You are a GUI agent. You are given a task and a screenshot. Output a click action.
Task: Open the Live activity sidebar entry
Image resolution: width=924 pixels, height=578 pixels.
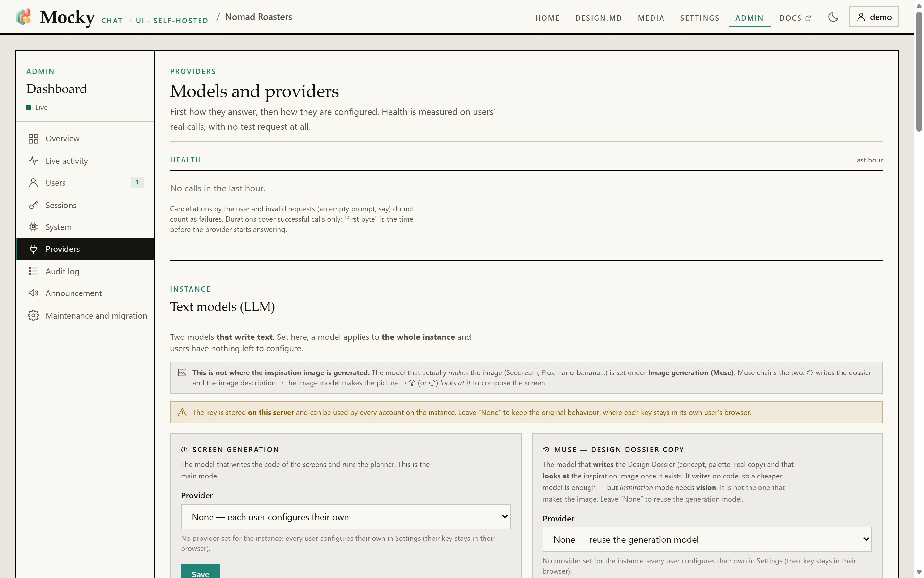(85, 161)
